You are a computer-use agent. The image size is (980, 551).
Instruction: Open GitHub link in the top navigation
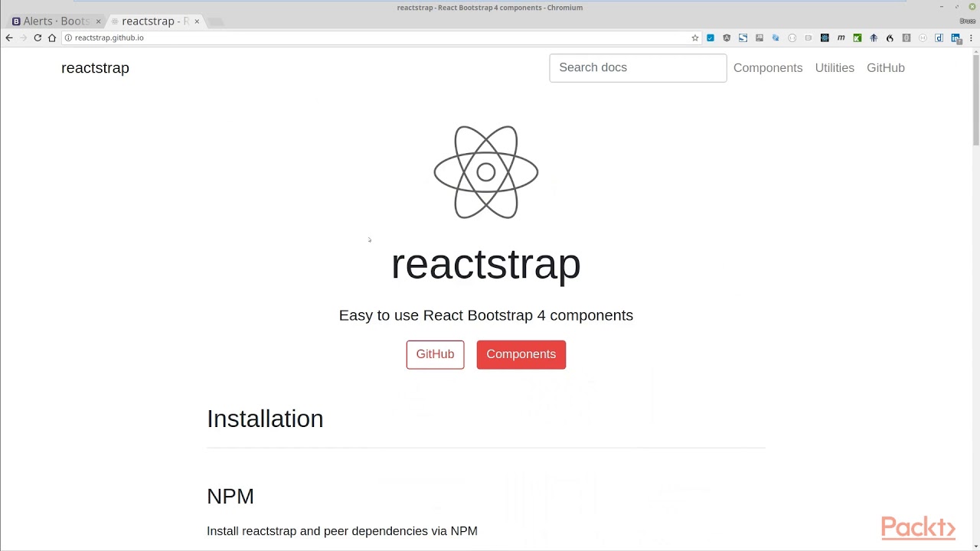(x=886, y=68)
